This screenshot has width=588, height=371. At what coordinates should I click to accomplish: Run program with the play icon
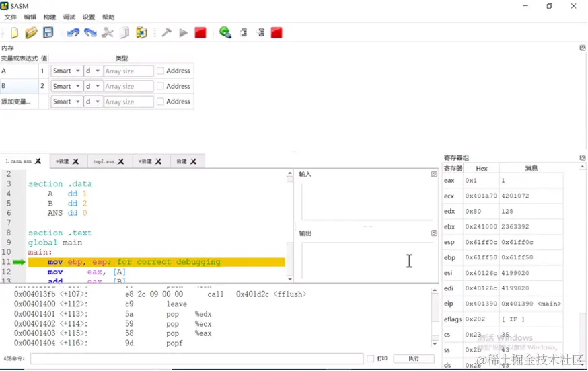click(x=184, y=33)
